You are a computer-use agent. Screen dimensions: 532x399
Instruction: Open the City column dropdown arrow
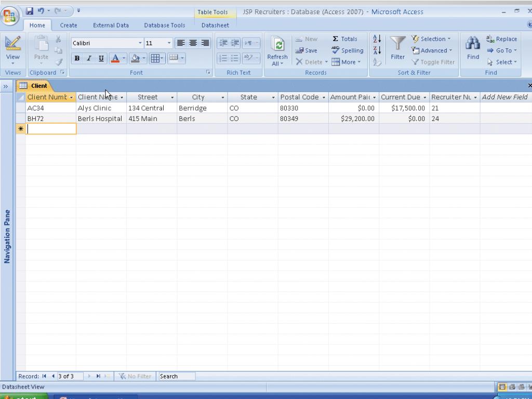point(223,98)
